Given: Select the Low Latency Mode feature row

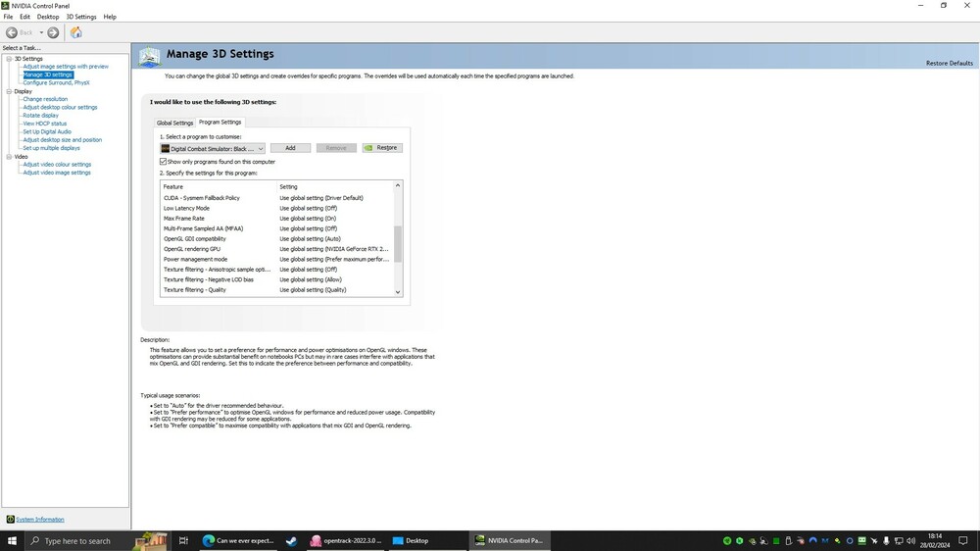Looking at the screenshot, I should (x=277, y=208).
